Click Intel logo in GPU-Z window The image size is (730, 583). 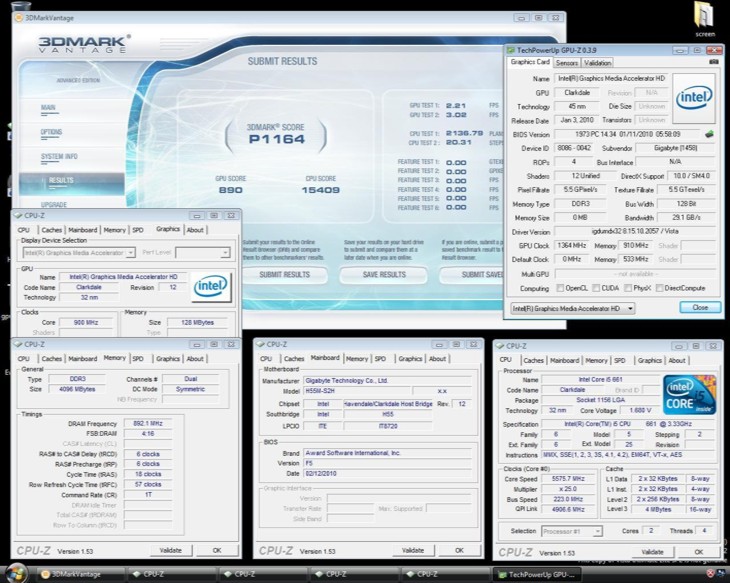tap(694, 98)
